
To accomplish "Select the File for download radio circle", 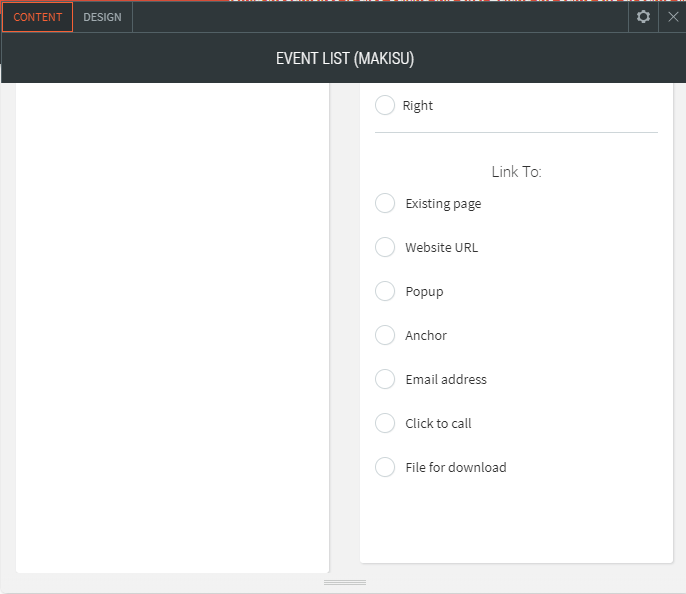I will pos(385,467).
